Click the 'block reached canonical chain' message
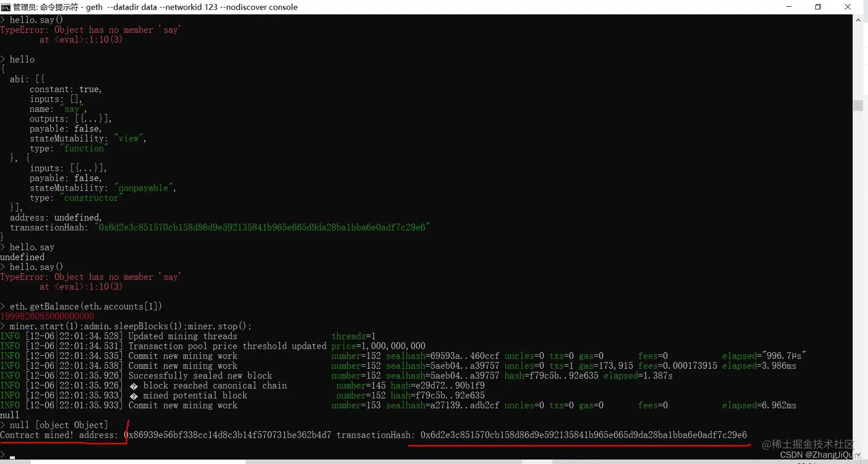The height and width of the screenshot is (464, 868). 215,385
